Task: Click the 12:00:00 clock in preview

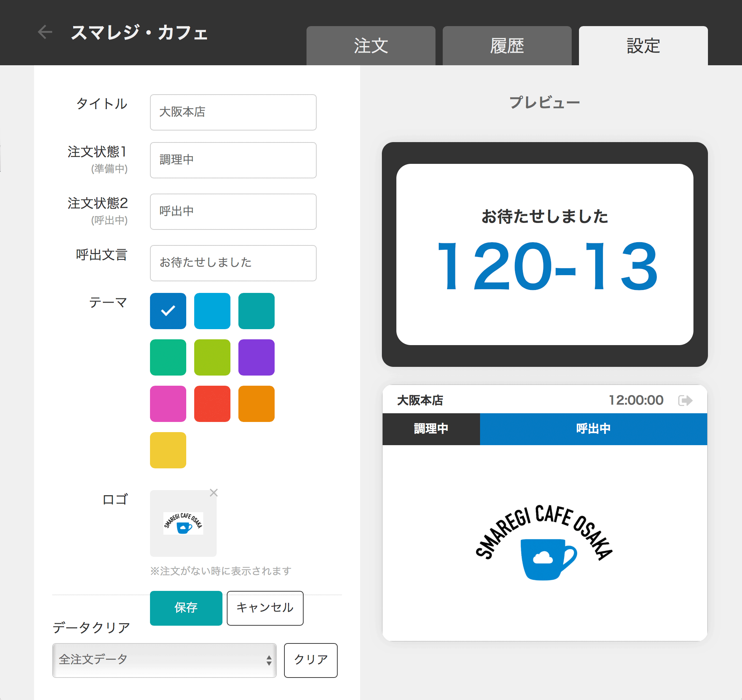Action: coord(636,400)
